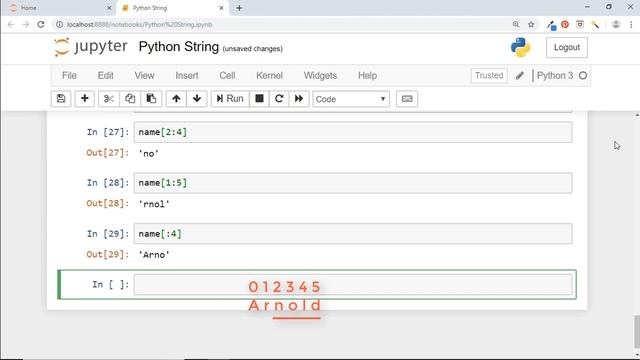Click the pencil edit mode icon
Viewport: 640px width, 360px height.
[520, 76]
